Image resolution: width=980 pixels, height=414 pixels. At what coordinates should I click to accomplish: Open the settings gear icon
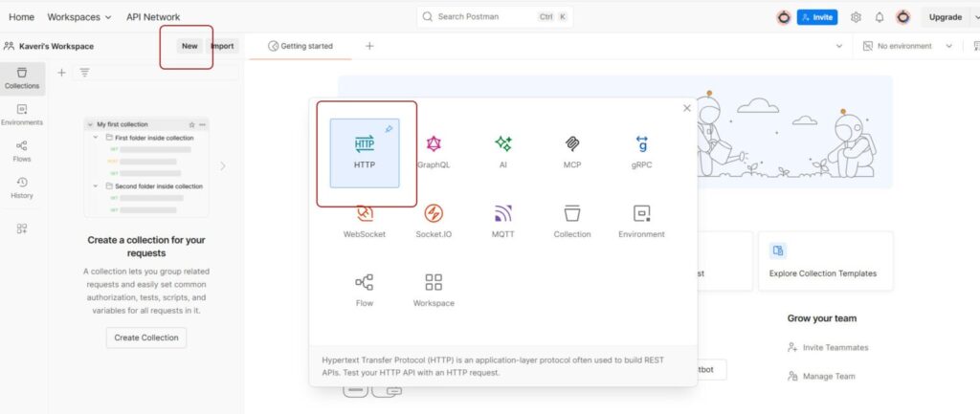(857, 17)
